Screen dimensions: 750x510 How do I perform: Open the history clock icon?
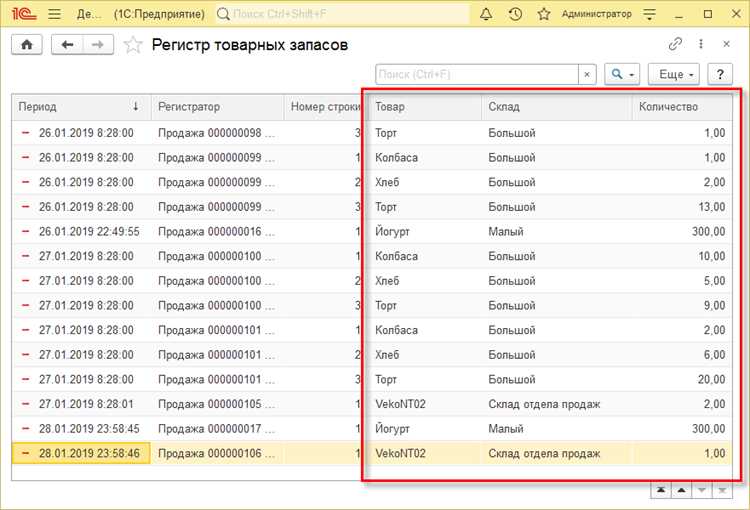(515, 14)
